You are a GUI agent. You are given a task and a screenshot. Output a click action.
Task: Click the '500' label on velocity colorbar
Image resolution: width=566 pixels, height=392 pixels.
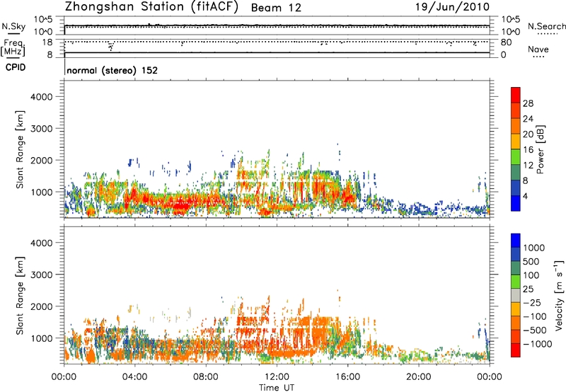pos(531,262)
